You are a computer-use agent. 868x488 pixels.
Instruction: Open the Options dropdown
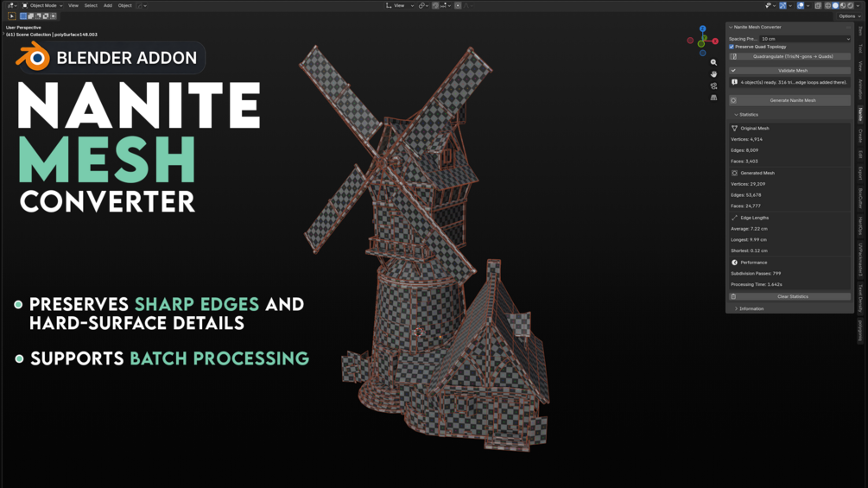850,16
